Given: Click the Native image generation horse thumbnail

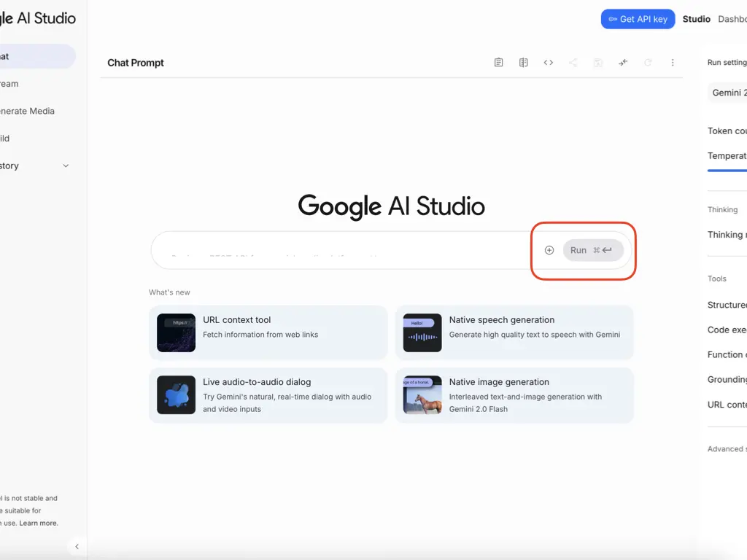Looking at the screenshot, I should click(x=422, y=395).
